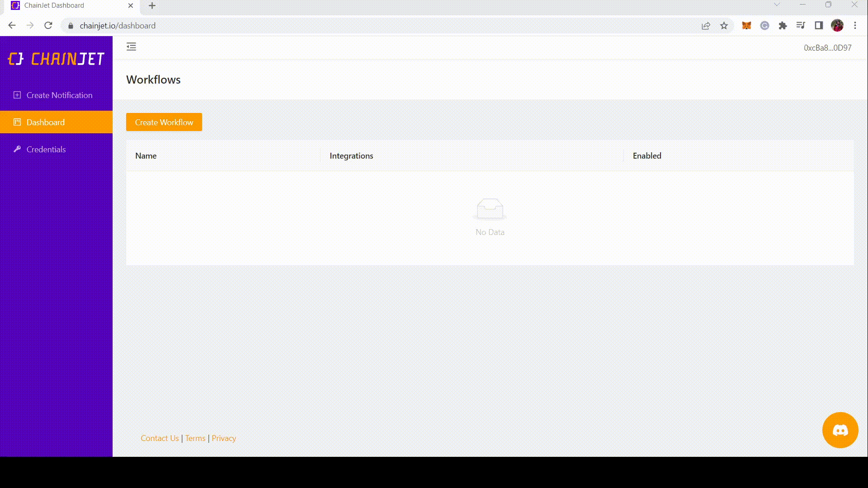The image size is (868, 488).
Task: Open the tab search dropdown arrow
Action: tap(777, 5)
